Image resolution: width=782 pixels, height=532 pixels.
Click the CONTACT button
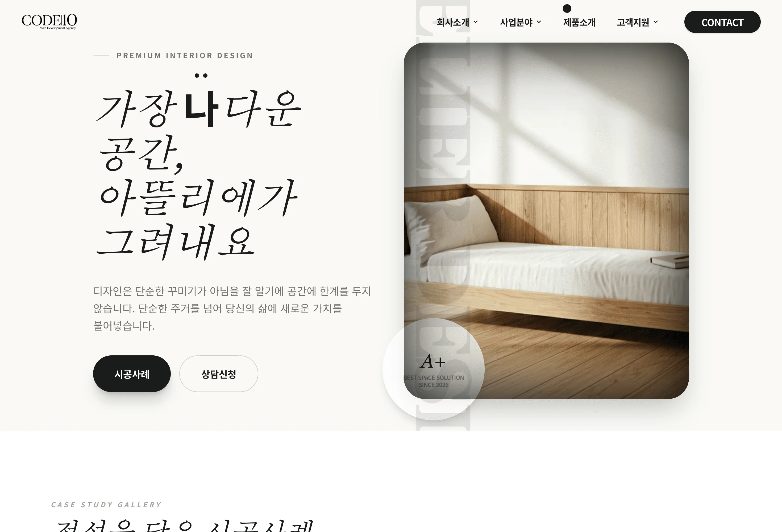pos(722,22)
